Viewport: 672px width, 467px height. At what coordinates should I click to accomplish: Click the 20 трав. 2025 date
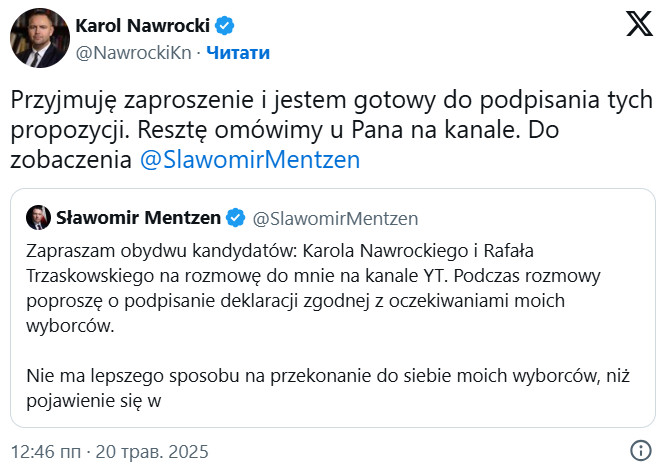point(152,452)
